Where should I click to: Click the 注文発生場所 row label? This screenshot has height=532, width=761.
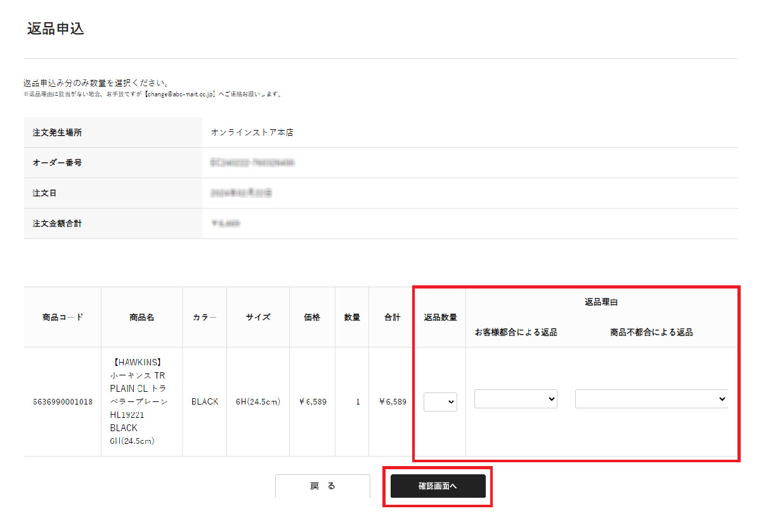[x=57, y=133]
